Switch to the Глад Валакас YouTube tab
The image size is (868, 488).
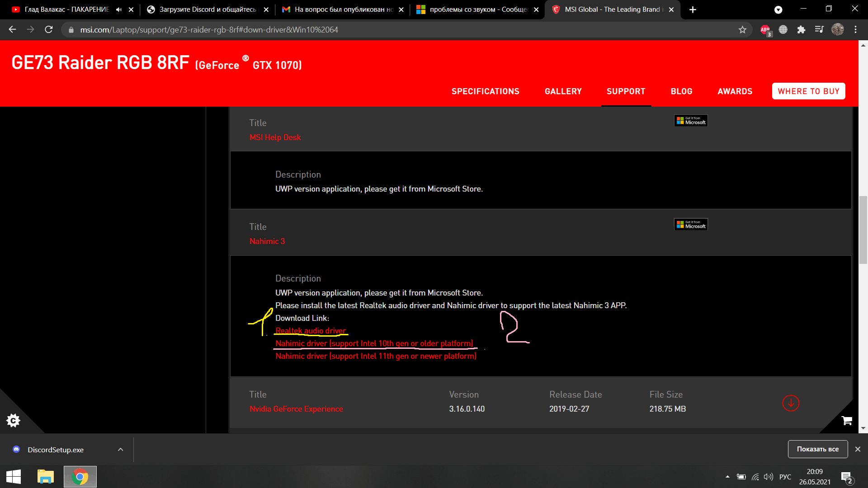pos(67,9)
